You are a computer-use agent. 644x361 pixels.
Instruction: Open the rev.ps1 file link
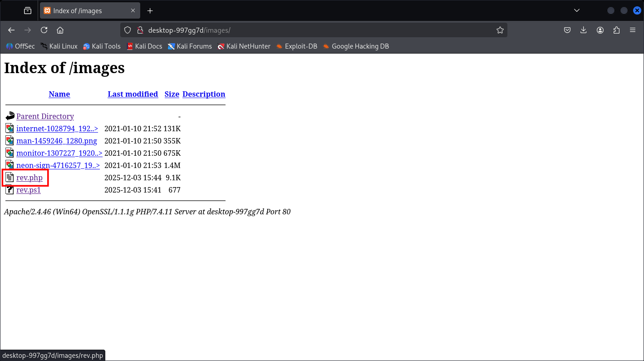(29, 190)
